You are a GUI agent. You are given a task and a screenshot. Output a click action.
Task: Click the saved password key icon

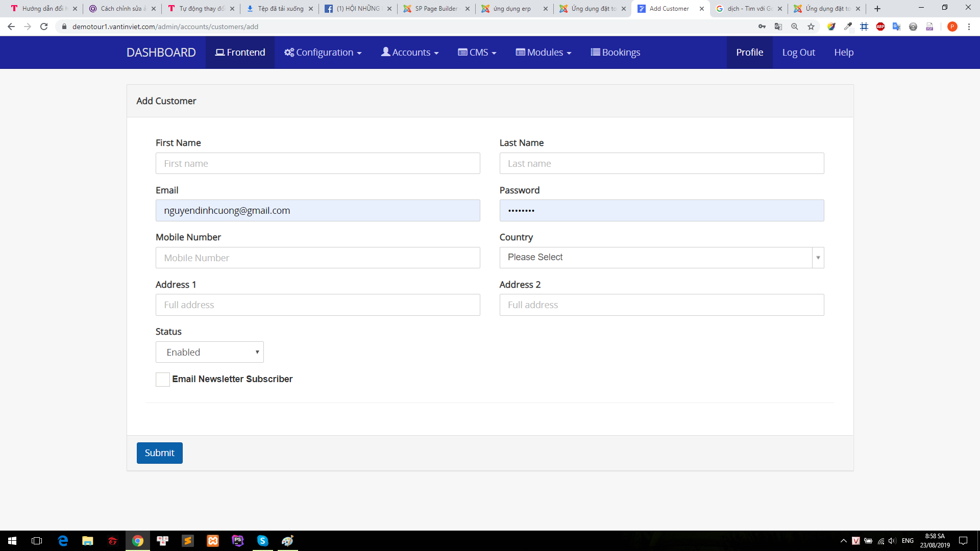(x=762, y=27)
